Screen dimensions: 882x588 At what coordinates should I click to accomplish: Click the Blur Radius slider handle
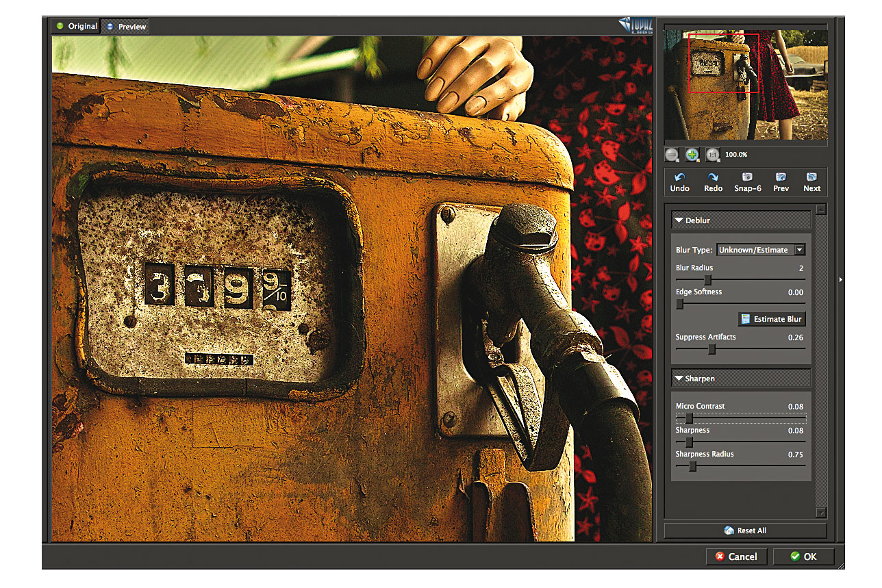(708, 279)
